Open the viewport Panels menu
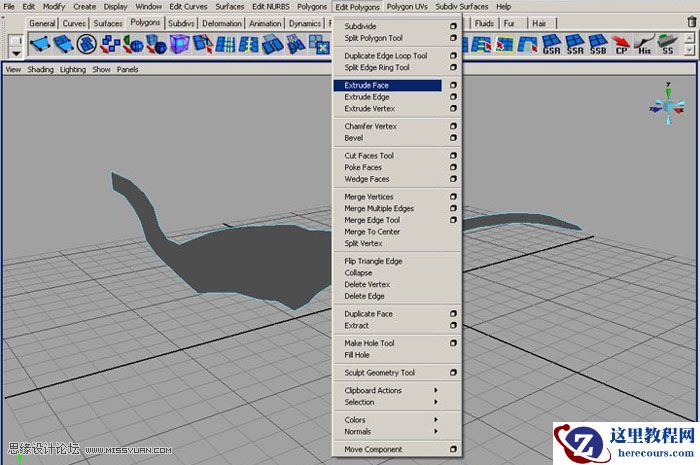This screenshot has height=465, width=700. (x=128, y=70)
